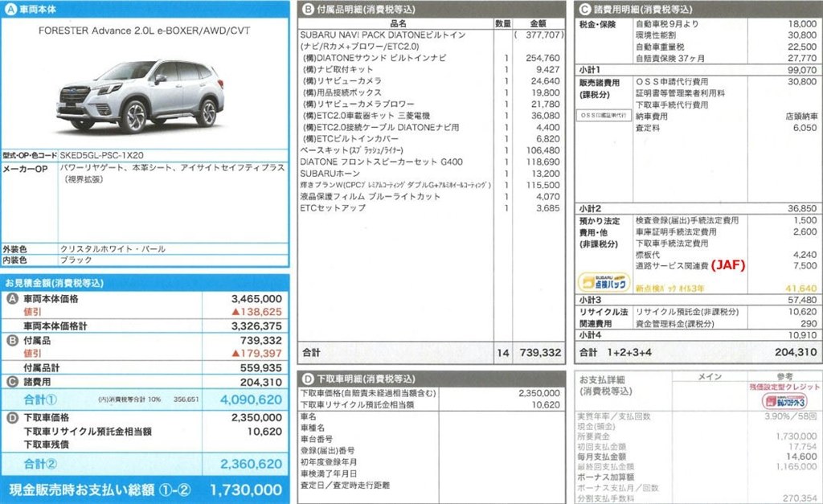
Task: Click exterior color クリスタルホワイト・パール
Action: pyautogui.click(x=113, y=249)
